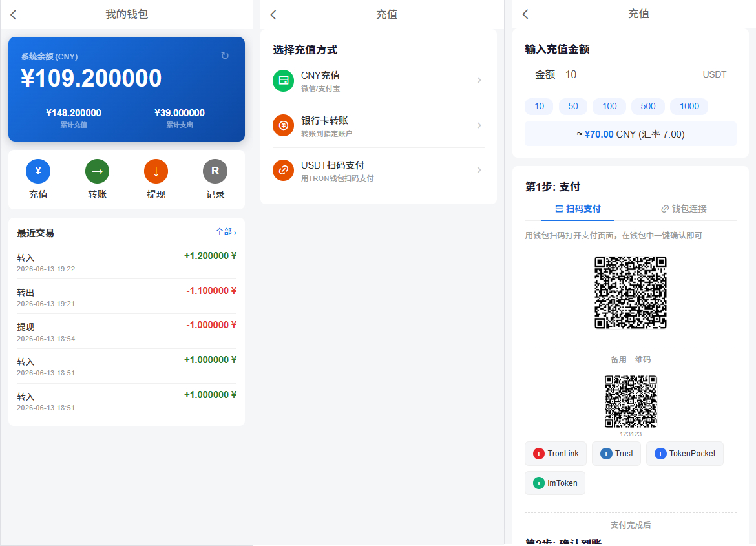
Task: Open the main payment QR code
Action: point(631,293)
